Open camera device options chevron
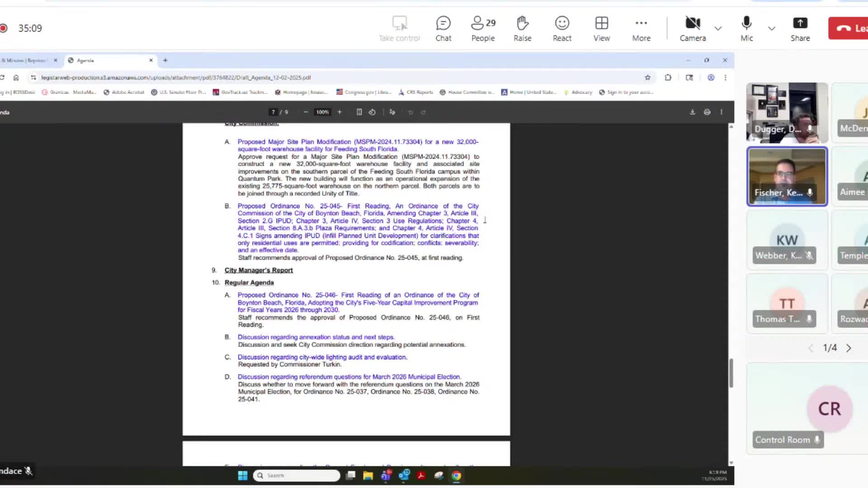This screenshot has height=488, width=868. (x=718, y=28)
